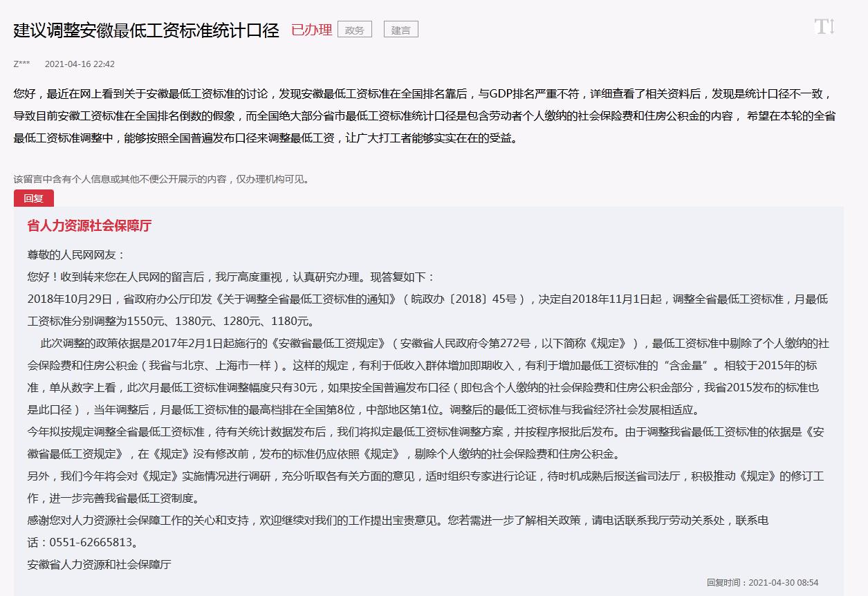868x596 pixels.
Task: Select the 政务 category tag
Action: [x=354, y=30]
